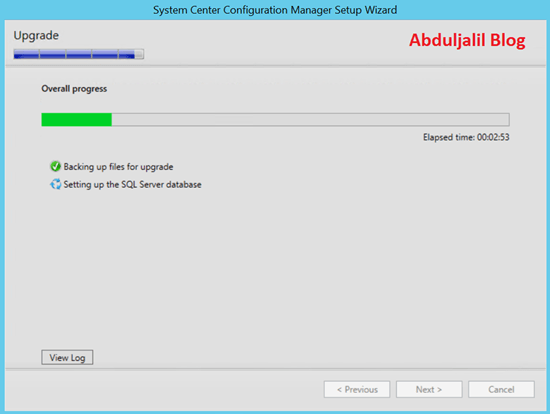
Task: Select the Backing up files for upgrade text
Action: [118, 167]
